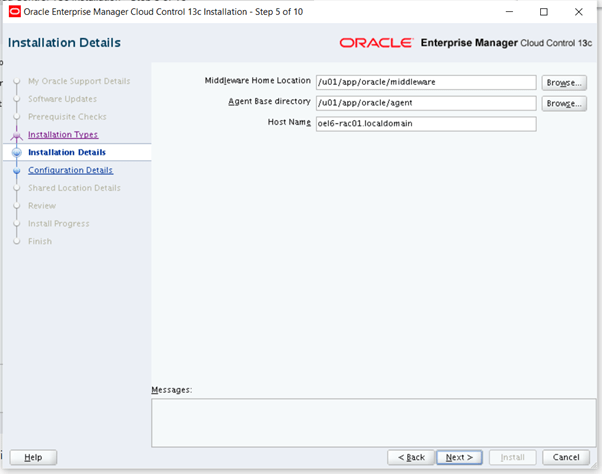The width and height of the screenshot is (602, 474).
Task: Open the Configuration Details step link
Action: point(70,170)
